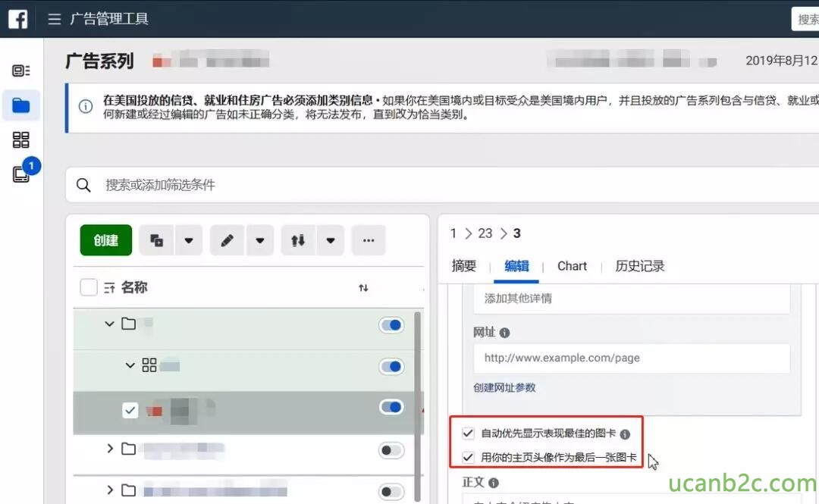Click breadcrumb item 23

[x=485, y=233]
